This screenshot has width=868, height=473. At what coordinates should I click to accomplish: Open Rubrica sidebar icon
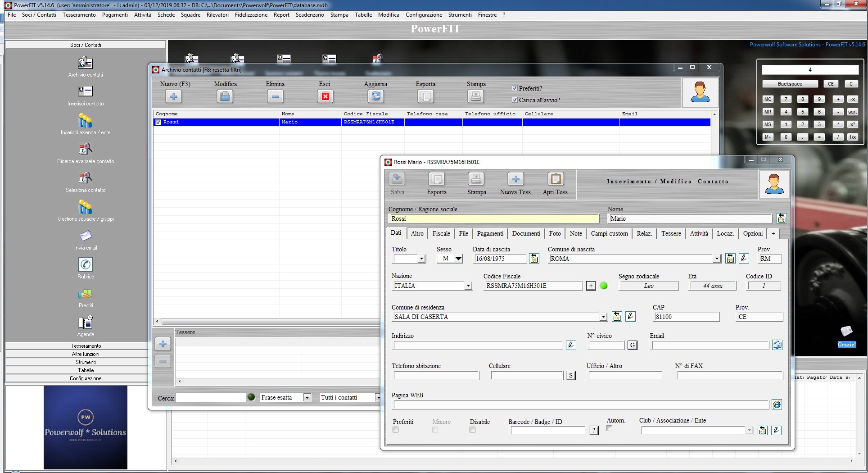(x=86, y=264)
